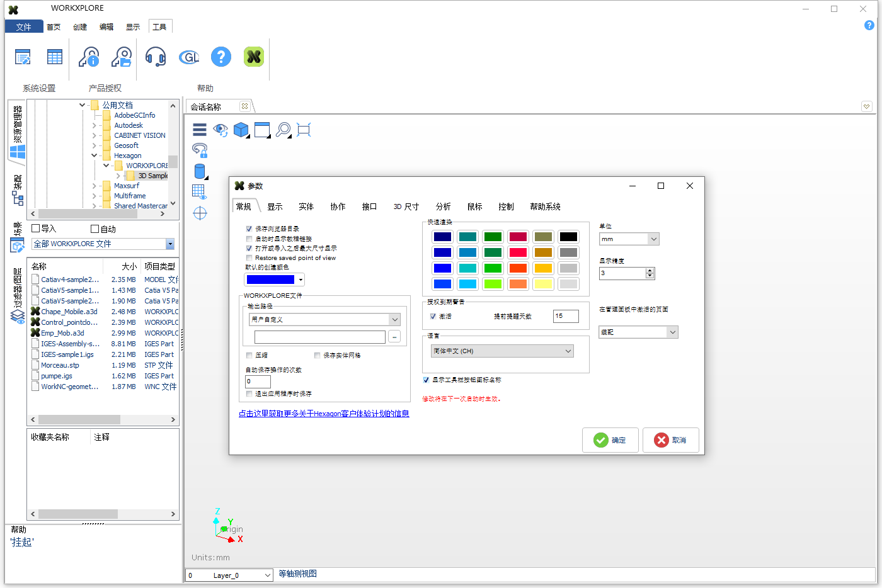Switch to the 显示 tab in 参数 dialog
Image resolution: width=882 pixels, height=588 pixels.
275,206
